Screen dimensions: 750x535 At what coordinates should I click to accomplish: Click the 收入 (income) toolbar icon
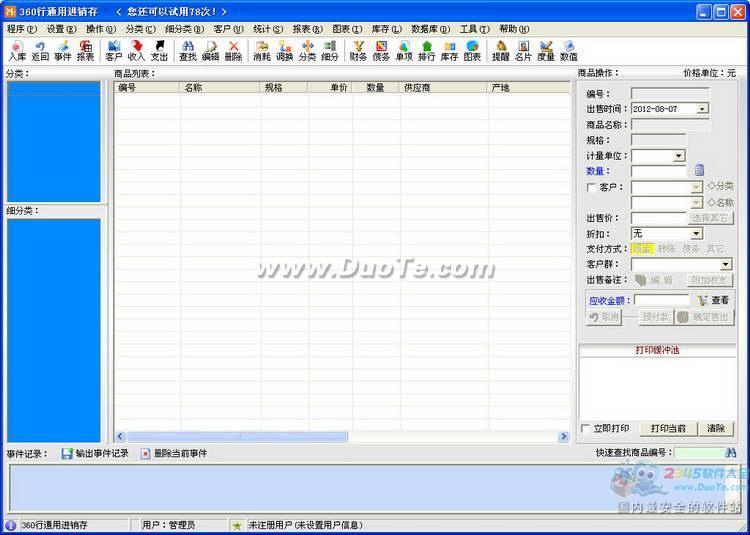tap(136, 51)
